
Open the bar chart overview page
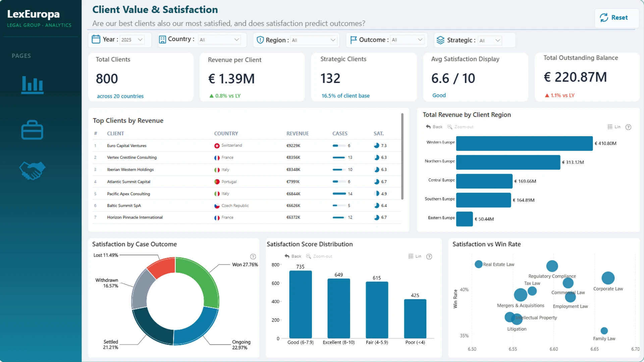[32, 85]
